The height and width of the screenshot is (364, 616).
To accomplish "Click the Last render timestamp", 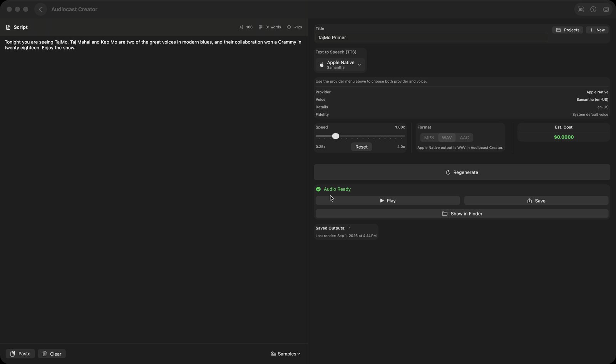I will 346,236.
